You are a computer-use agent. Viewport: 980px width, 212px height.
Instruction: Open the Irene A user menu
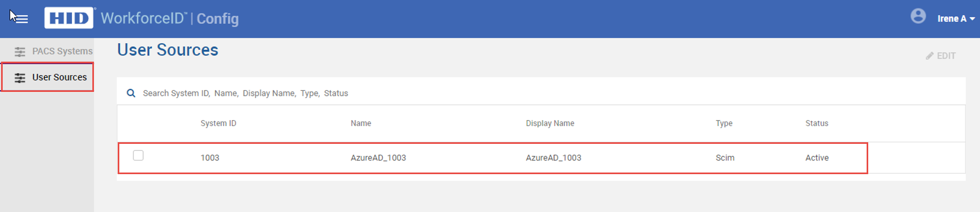click(952, 18)
